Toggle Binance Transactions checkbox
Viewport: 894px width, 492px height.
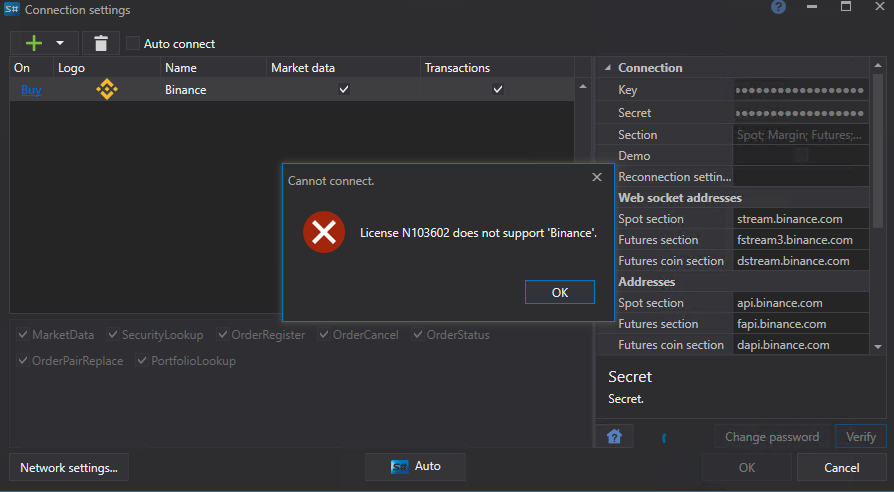pyautogui.click(x=498, y=89)
